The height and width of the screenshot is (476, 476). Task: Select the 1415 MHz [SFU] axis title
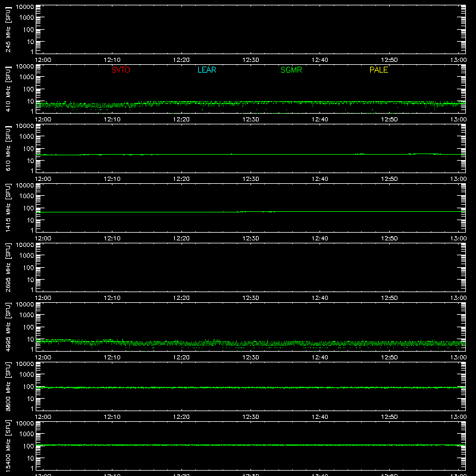click(8, 208)
